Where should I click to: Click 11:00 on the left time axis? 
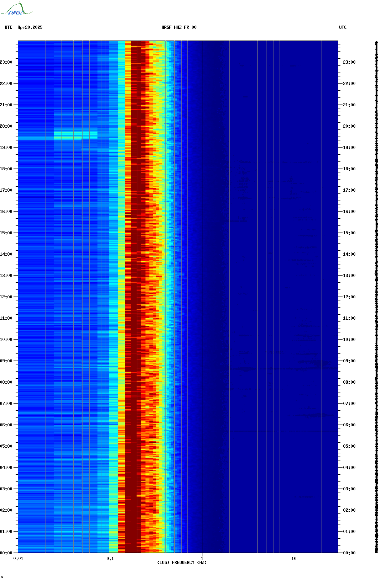pos(6,318)
